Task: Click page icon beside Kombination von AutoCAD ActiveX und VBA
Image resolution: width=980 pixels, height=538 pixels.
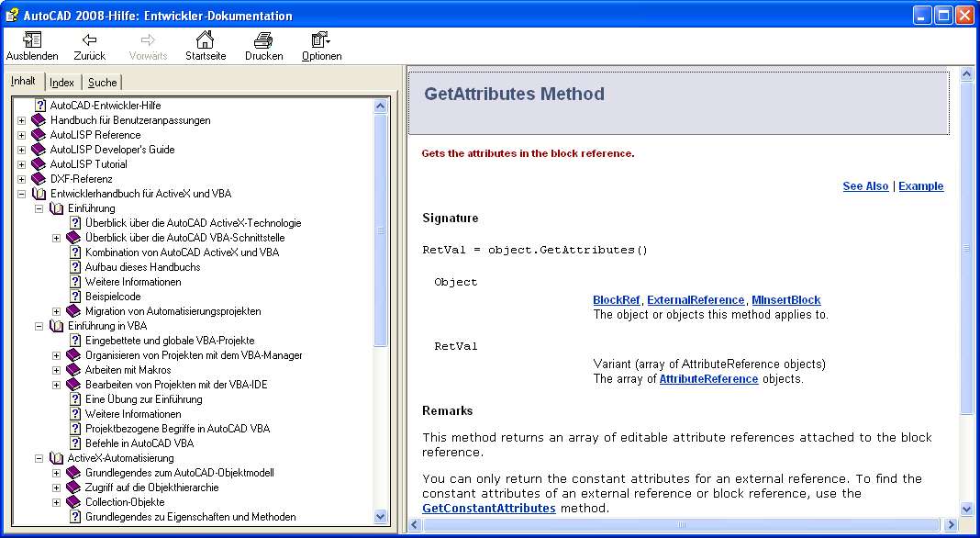Action: pos(75,252)
